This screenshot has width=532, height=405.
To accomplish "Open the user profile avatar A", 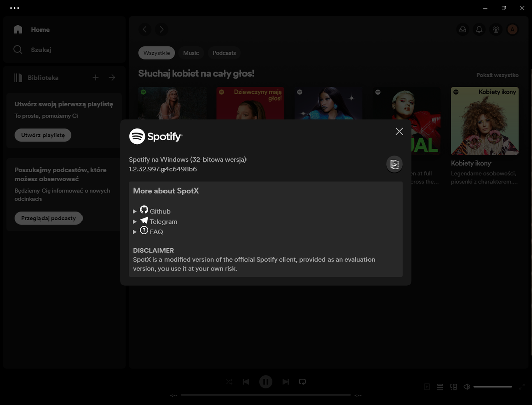I will [x=512, y=29].
